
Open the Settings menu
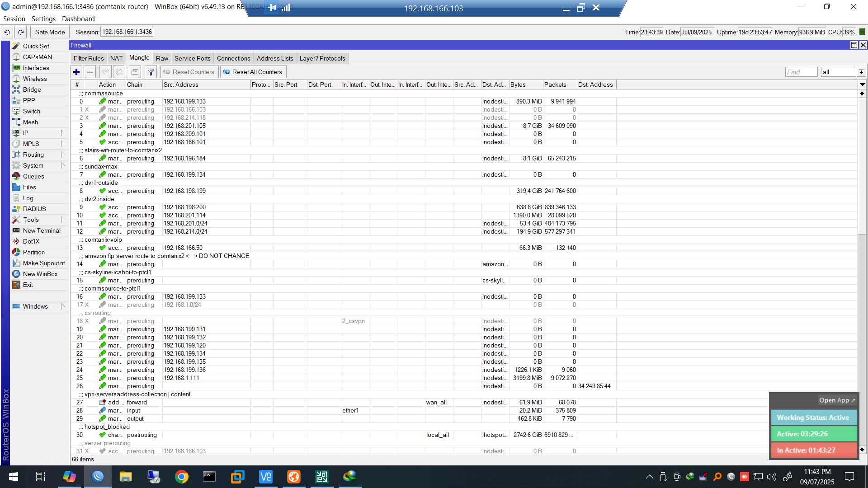43,19
